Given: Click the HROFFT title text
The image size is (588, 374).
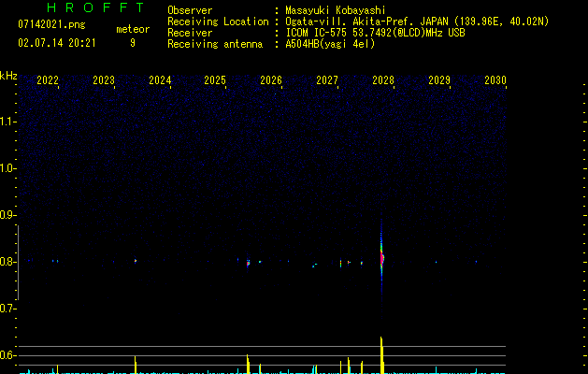Looking at the screenshot, I should click(96, 7).
